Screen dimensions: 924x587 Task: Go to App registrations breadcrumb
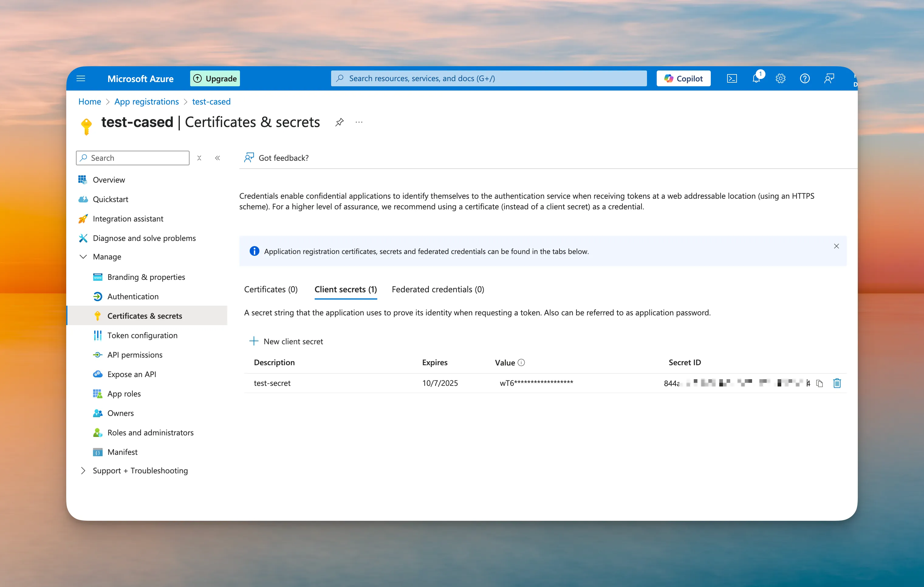[146, 101]
